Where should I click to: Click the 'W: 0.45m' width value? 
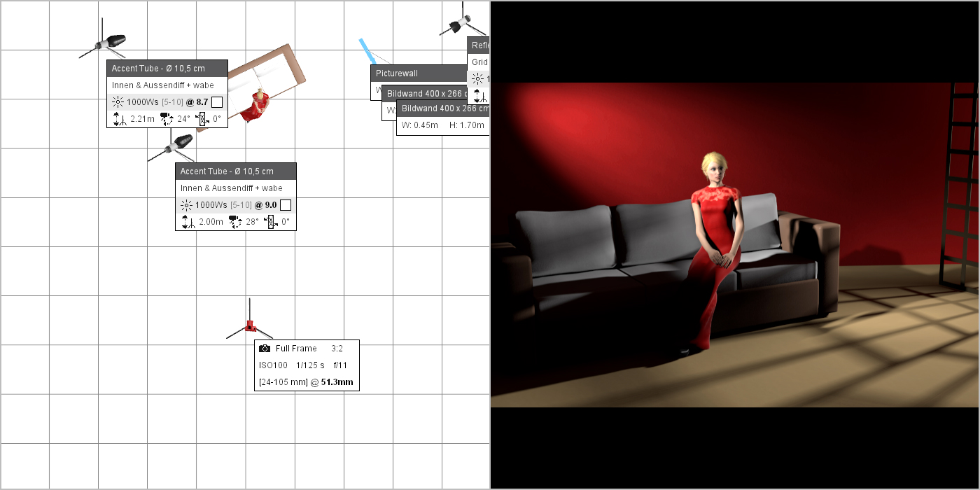419,126
